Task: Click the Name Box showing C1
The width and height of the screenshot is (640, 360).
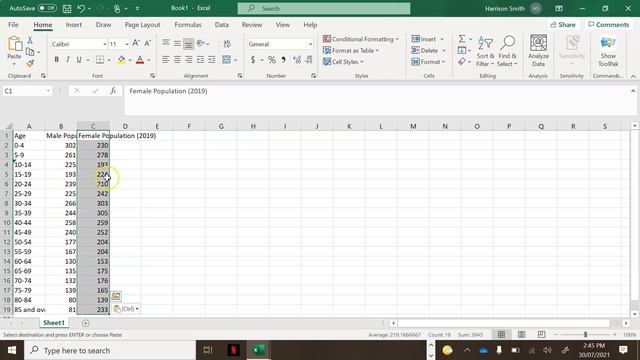Action: pyautogui.click(x=27, y=91)
